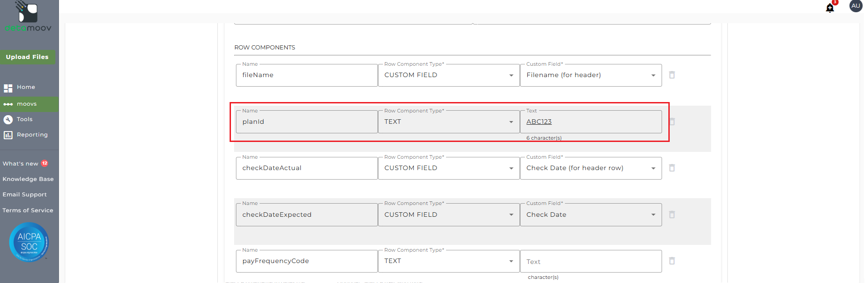This screenshot has width=868, height=283.
Task: Open the Reporting section
Action: (x=32, y=135)
